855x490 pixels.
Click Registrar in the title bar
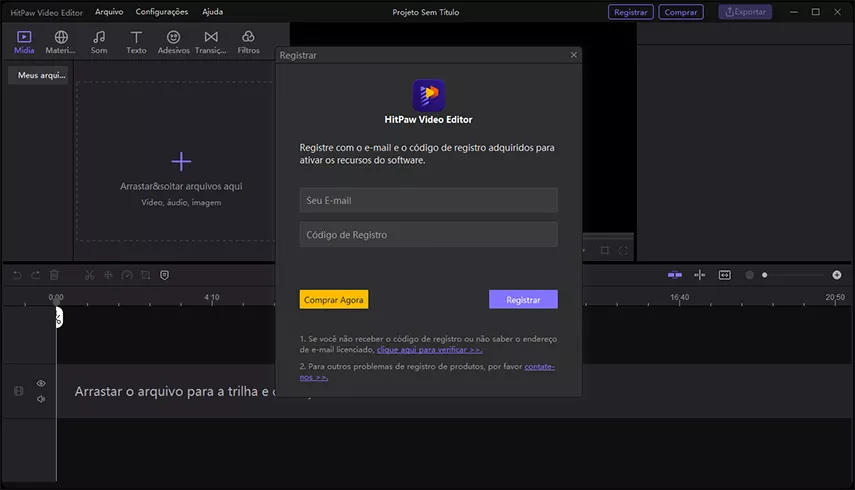(631, 12)
